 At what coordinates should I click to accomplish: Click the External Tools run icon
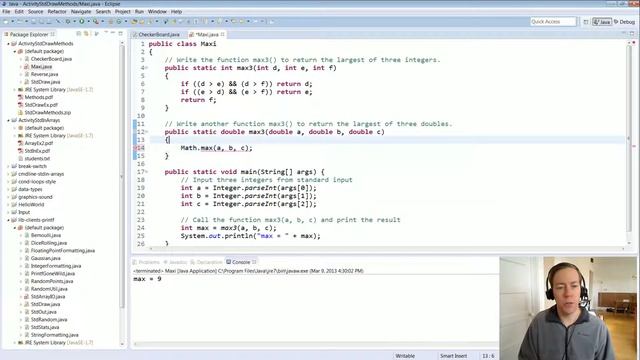coord(96,21)
